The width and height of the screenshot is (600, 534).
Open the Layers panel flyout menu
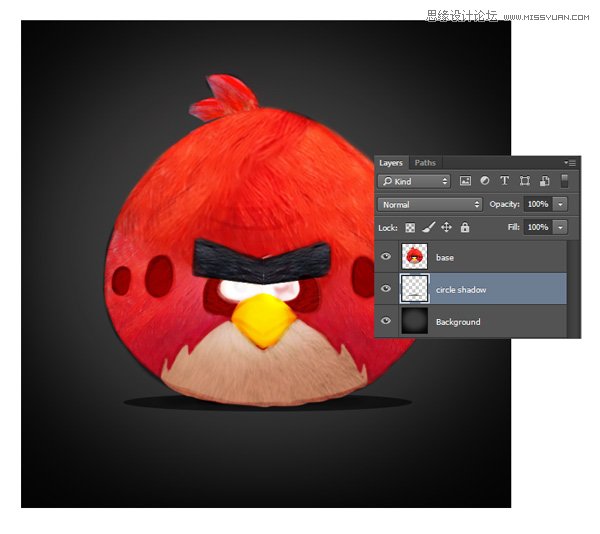[x=571, y=162]
